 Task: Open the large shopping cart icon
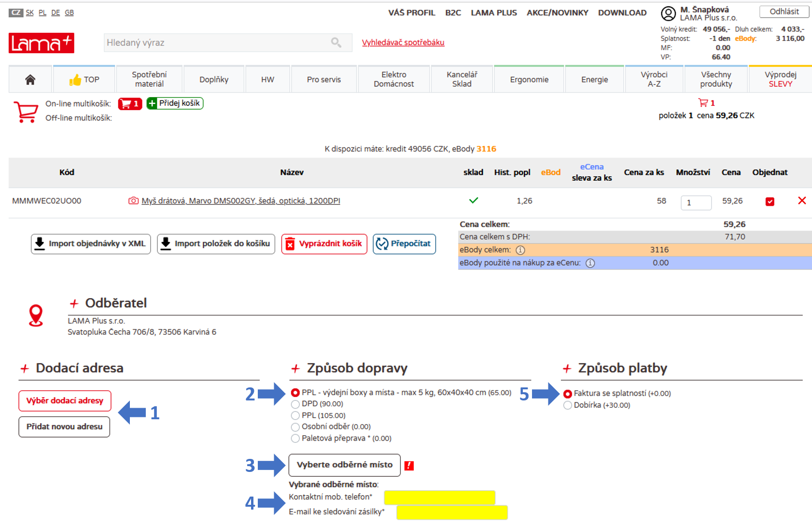[x=26, y=112]
